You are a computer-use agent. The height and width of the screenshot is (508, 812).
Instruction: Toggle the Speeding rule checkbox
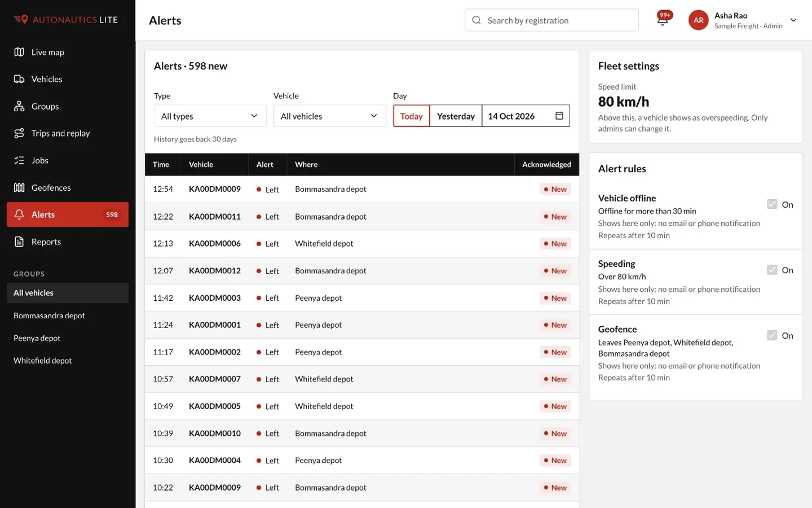772,270
